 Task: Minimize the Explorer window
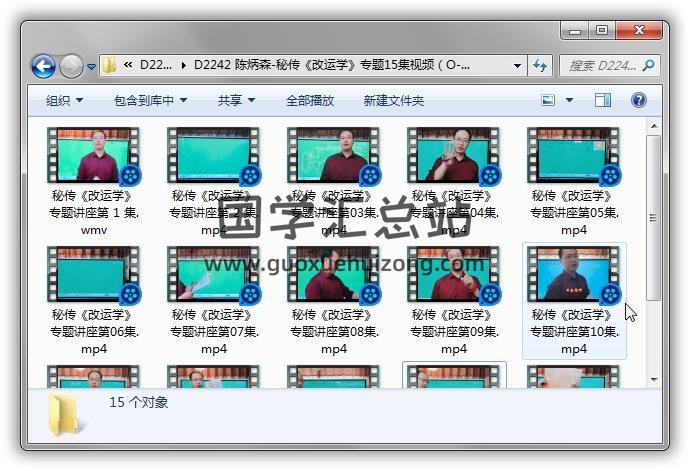tap(575, 31)
